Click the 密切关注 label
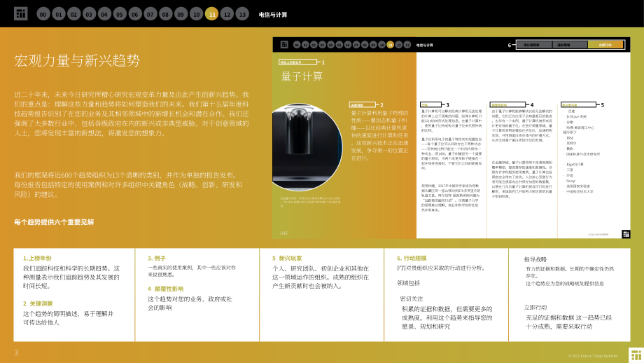 click(x=411, y=299)
